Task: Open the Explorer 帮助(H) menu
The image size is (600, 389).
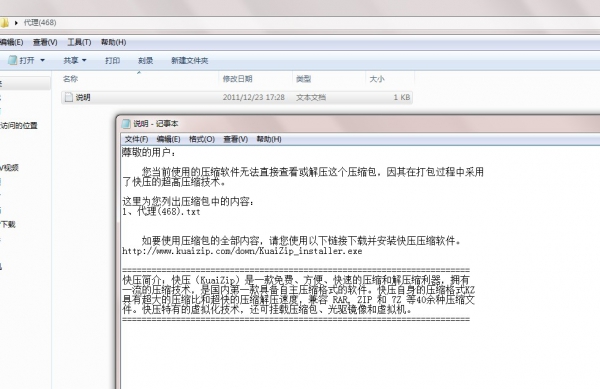Action: pyautogui.click(x=114, y=42)
